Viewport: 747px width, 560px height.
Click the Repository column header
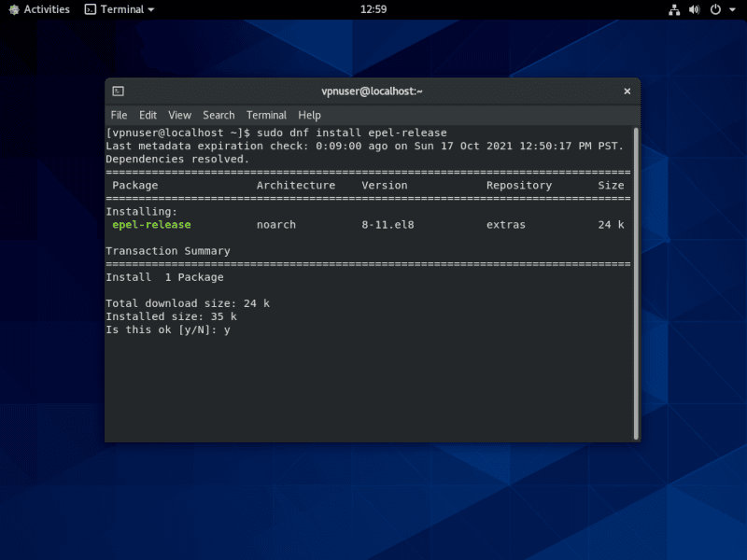519,185
